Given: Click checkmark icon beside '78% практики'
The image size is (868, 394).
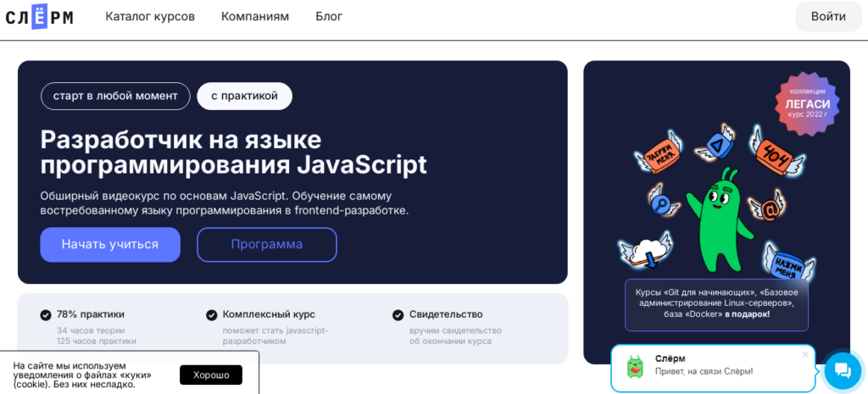Looking at the screenshot, I should coord(46,315).
